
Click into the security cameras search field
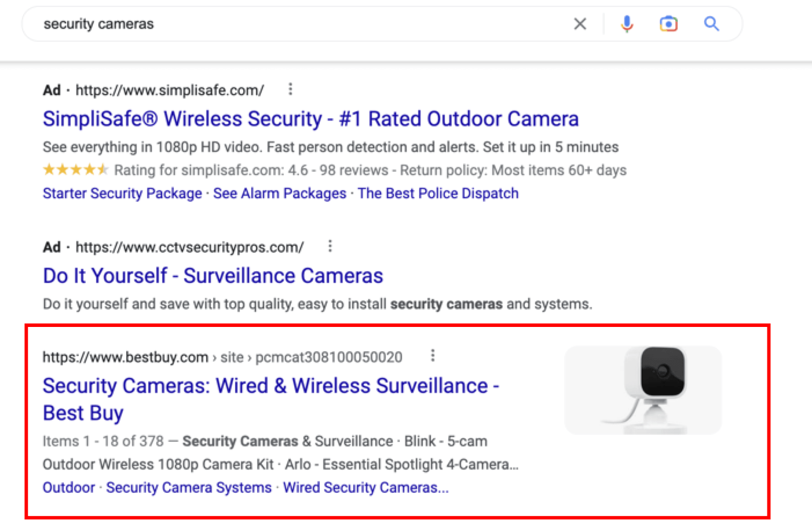[290, 24]
